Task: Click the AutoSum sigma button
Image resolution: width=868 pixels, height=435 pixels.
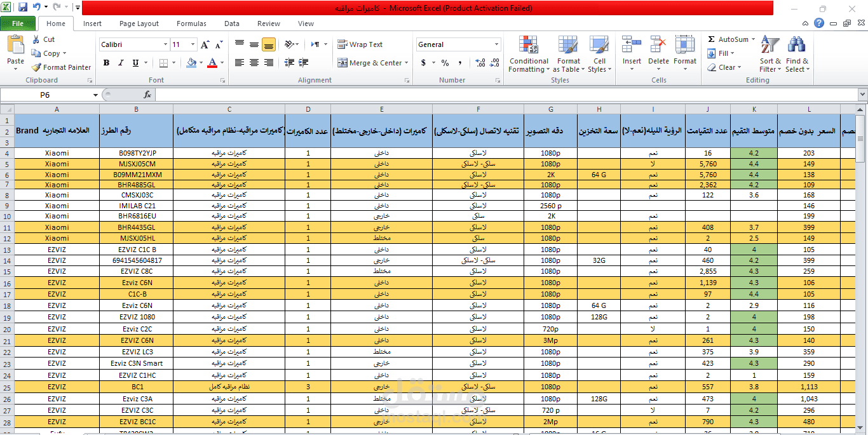Action: tap(728, 39)
